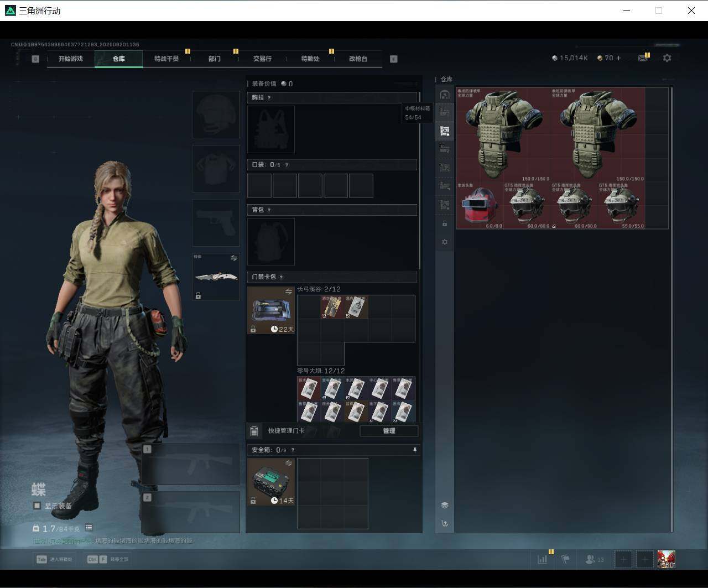The width and height of the screenshot is (708, 588).
Task: Switch to the 仓库 tab
Action: pos(119,59)
